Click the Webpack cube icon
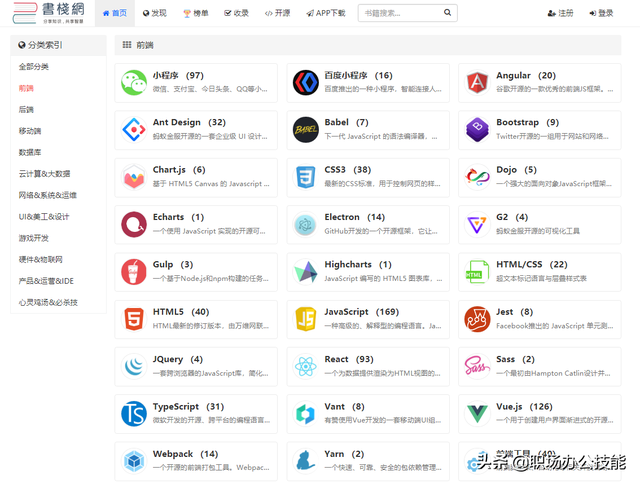Viewport: 640px width, 484px height. click(x=134, y=461)
